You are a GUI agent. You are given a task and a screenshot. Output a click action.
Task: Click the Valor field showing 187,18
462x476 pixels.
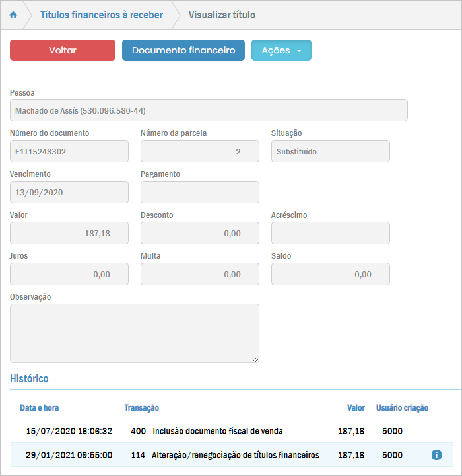point(69,233)
